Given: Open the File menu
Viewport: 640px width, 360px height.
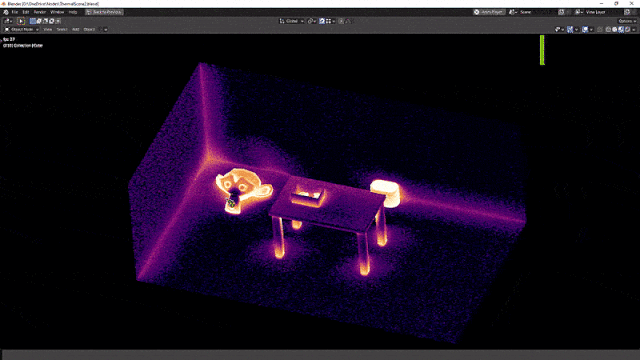Looking at the screenshot, I should click(15, 12).
